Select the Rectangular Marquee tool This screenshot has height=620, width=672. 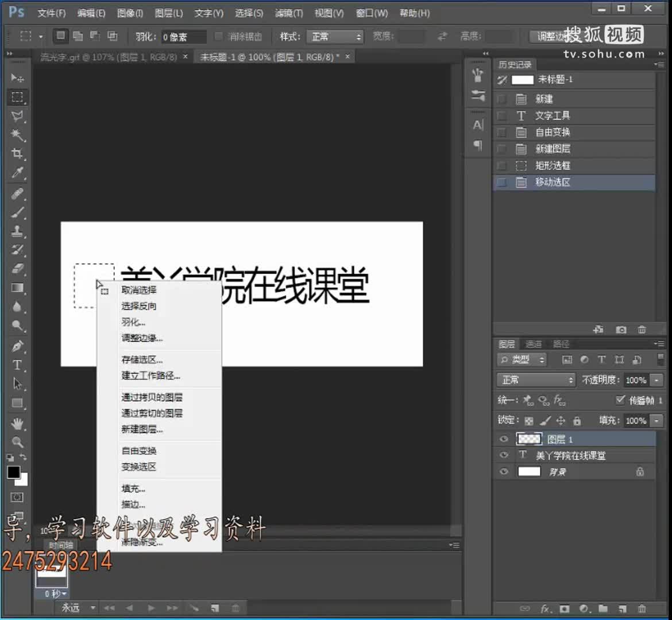17,97
